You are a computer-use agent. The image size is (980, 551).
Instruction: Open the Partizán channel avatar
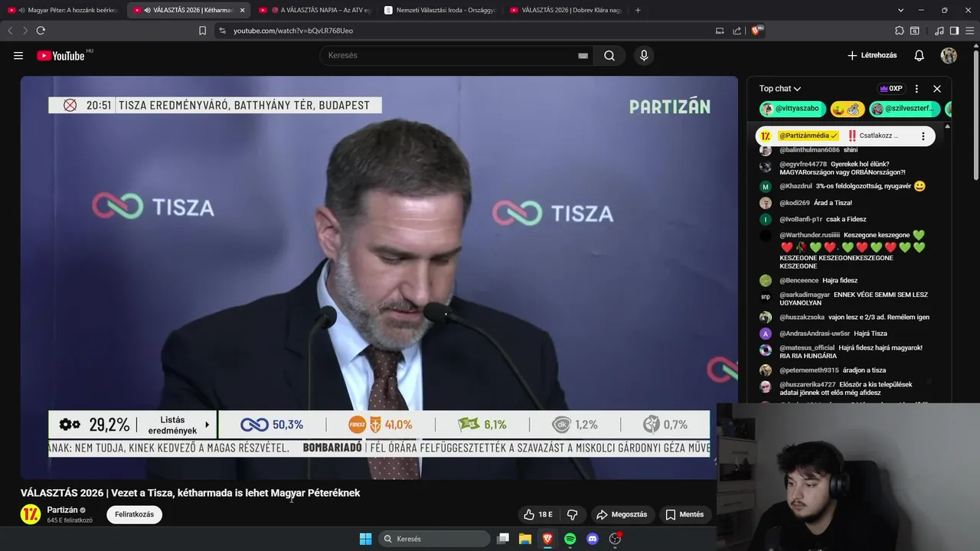tap(31, 514)
